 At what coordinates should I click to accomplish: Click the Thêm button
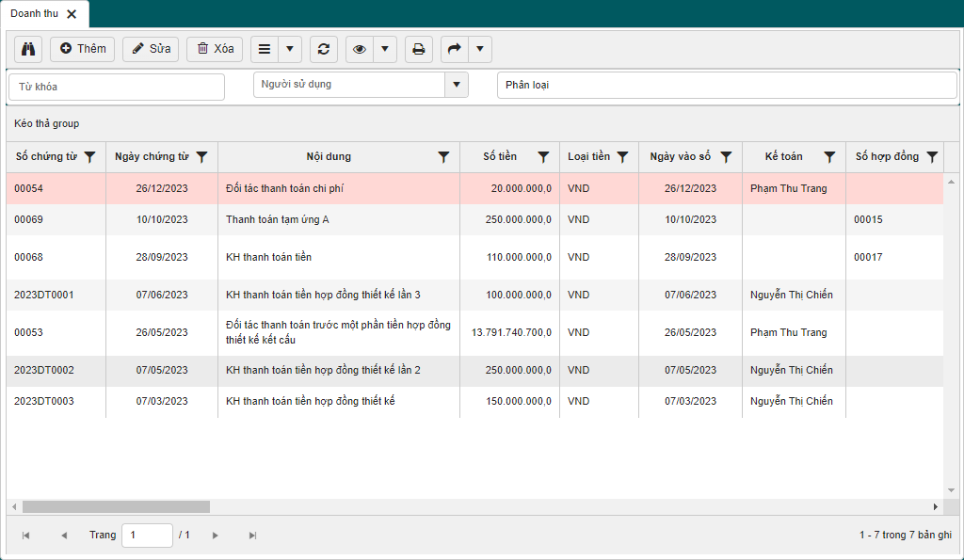pos(83,49)
